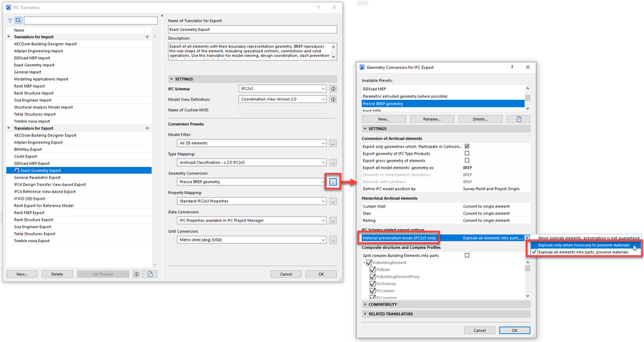644x342 pixels.
Task: Click the info icon next to IFC Schema
Action: coord(333,89)
